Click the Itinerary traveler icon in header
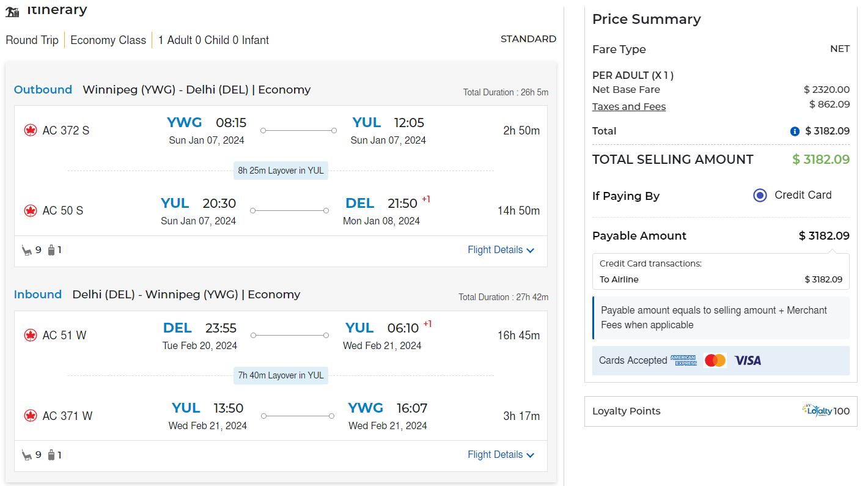This screenshot has height=486, width=868. (x=12, y=12)
